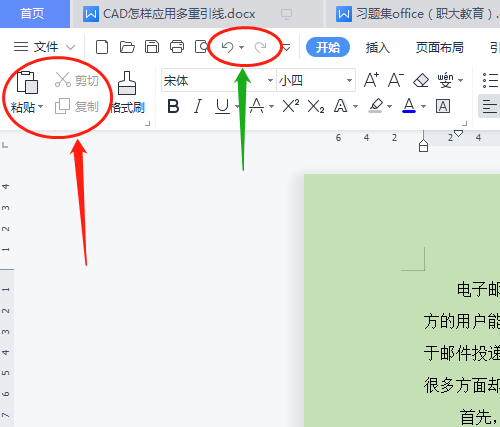Screen dimensions: 500x427
Task: Click the monitor icon on CAD document tab
Action: (x=286, y=14)
